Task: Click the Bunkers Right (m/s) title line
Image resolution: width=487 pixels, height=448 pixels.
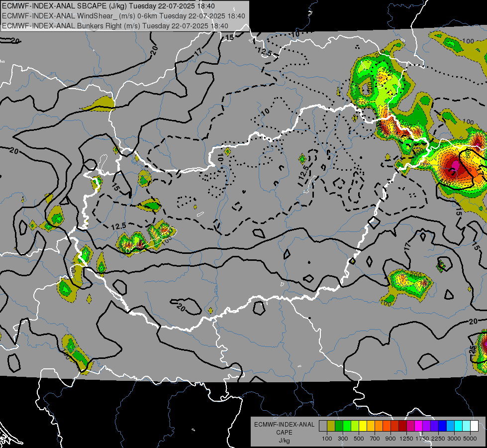Action: pos(115,26)
